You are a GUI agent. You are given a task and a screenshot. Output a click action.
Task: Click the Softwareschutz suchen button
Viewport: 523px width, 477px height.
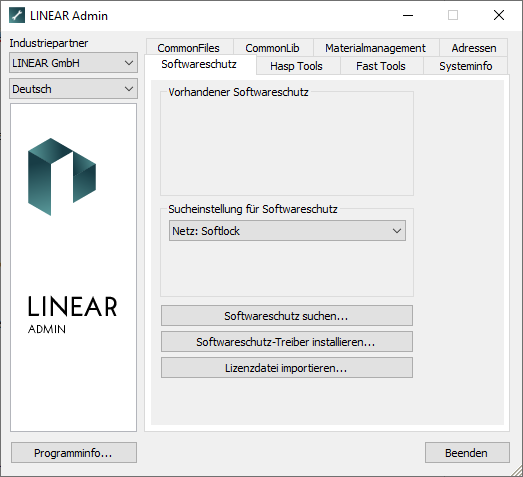point(287,316)
